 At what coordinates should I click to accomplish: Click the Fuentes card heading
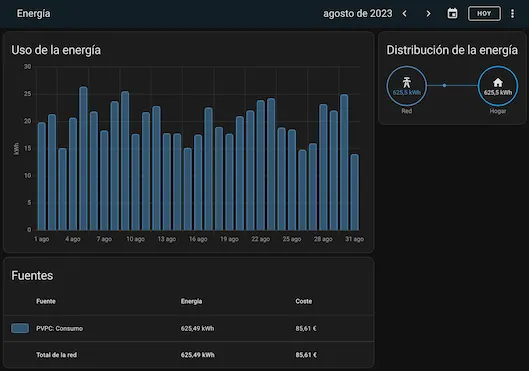pos(32,275)
